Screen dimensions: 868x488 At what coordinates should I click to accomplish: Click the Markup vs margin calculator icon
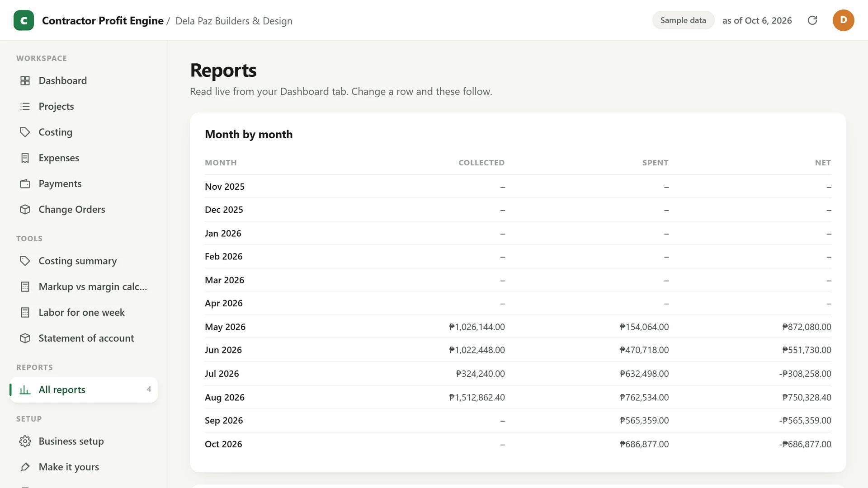click(x=25, y=286)
